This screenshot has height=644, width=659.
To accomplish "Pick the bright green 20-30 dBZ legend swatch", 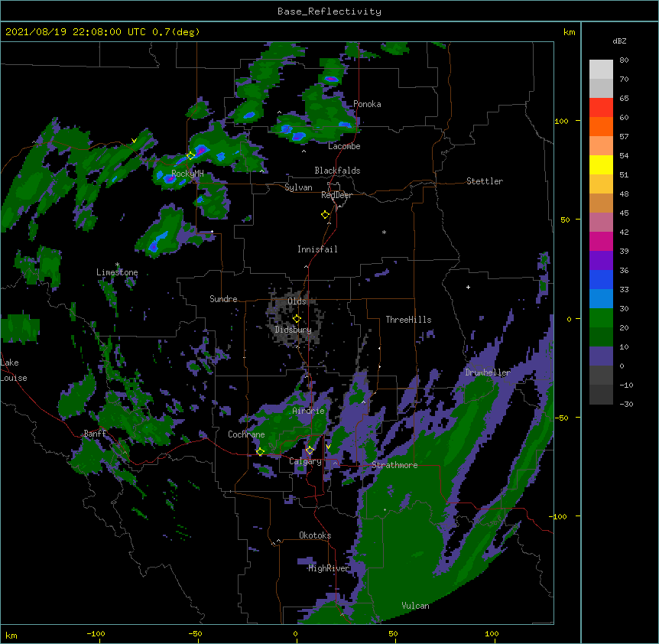I will [601, 318].
